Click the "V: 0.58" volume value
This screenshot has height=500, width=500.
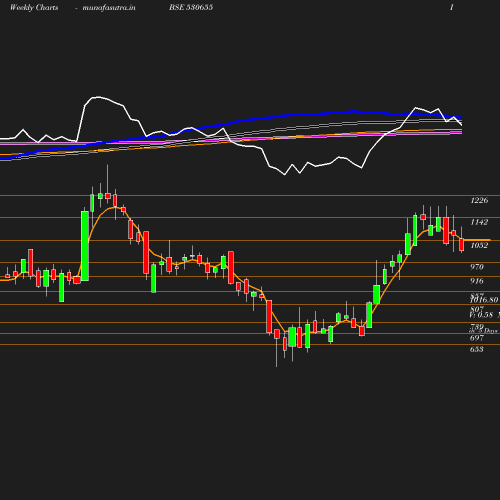click(481, 315)
